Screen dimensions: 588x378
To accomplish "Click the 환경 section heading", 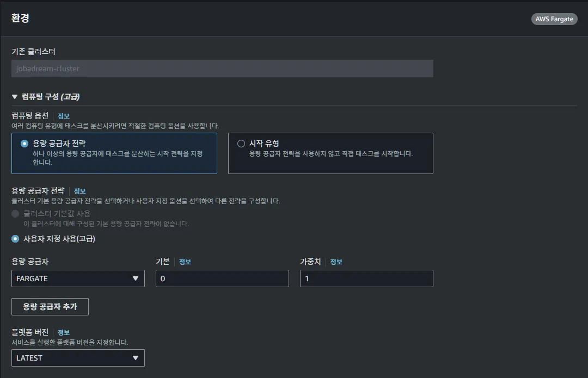I will coord(20,18).
